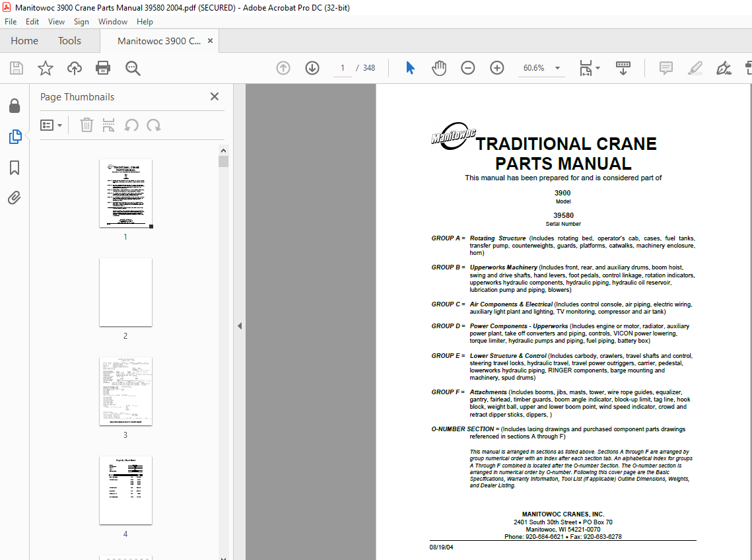Select blank page 2 thumbnail
This screenshot has height=560, width=752.
point(125,293)
